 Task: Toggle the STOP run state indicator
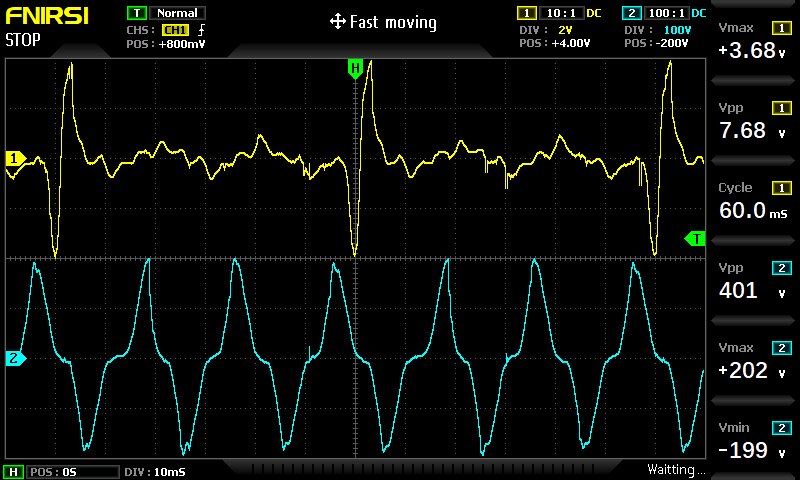[24, 40]
